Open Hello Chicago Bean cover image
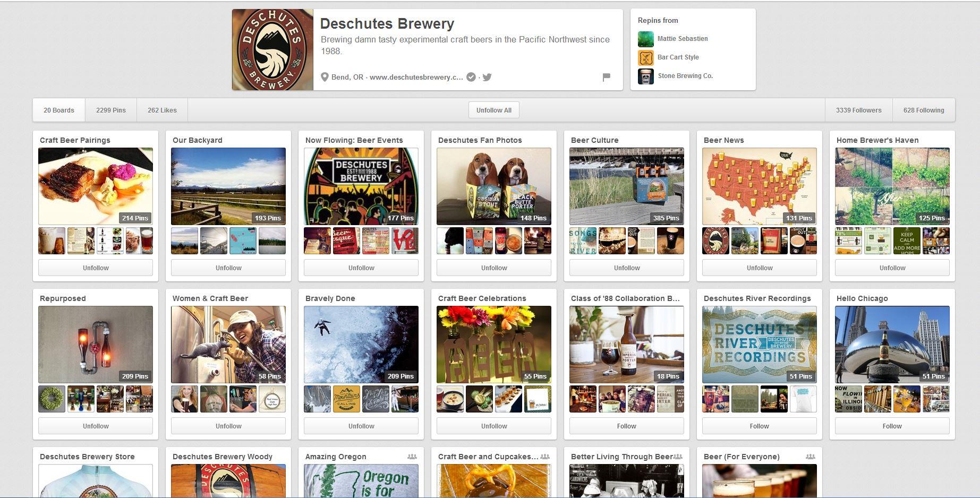Viewport: 980px width, 498px height. [892, 345]
